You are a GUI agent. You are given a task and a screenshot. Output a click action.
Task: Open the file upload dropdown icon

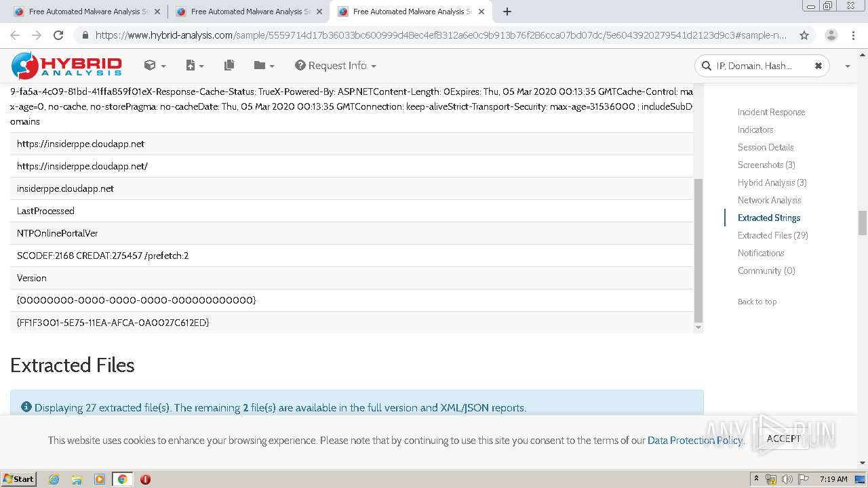(195, 65)
